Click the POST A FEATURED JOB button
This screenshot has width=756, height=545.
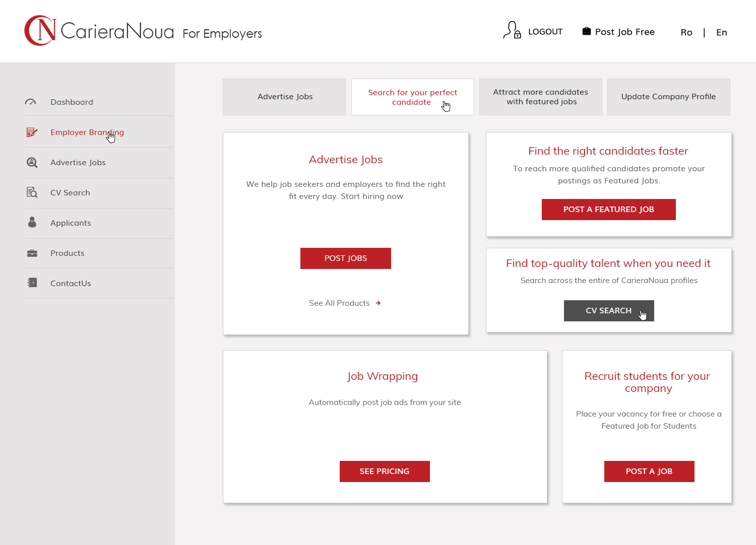click(608, 209)
